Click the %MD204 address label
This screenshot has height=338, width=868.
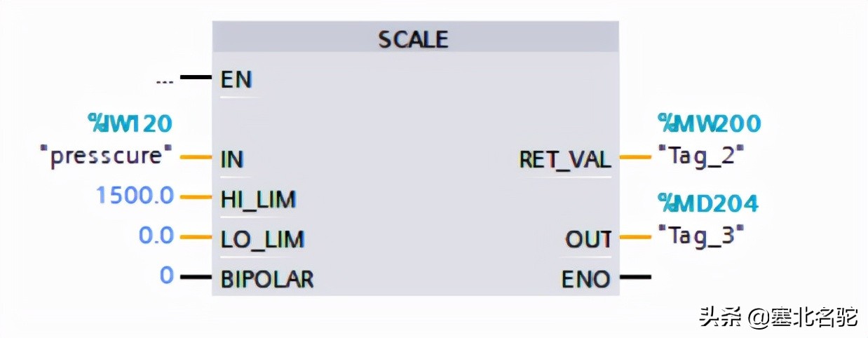tap(708, 203)
